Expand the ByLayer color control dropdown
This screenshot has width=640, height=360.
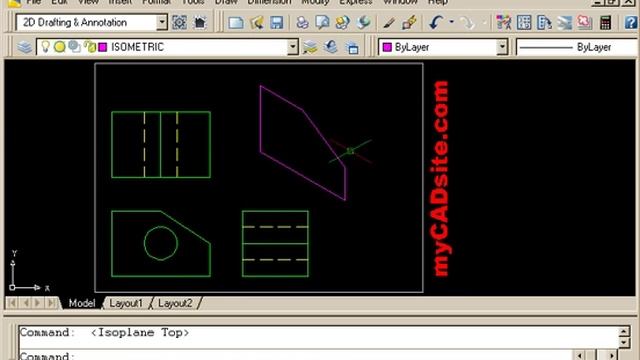(x=502, y=47)
